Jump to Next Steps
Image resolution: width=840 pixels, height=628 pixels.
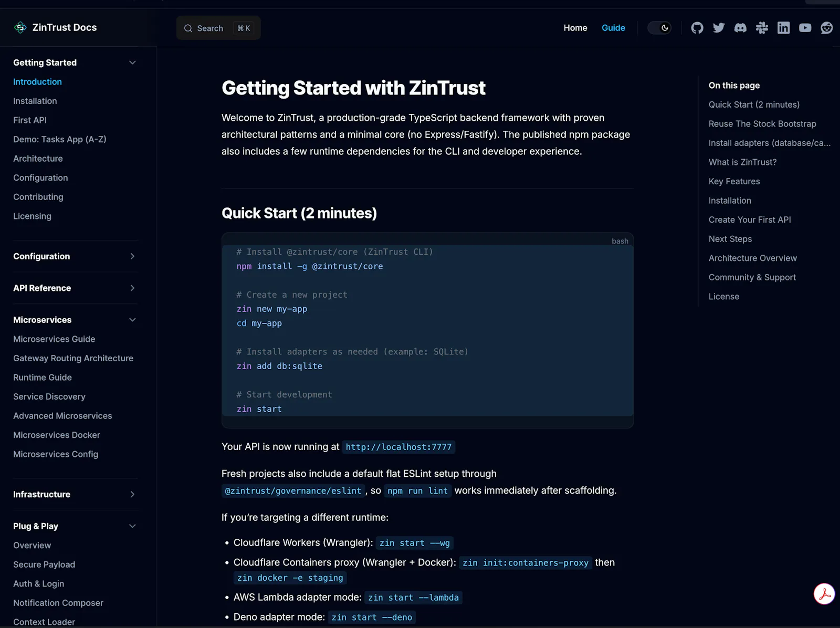click(x=730, y=239)
